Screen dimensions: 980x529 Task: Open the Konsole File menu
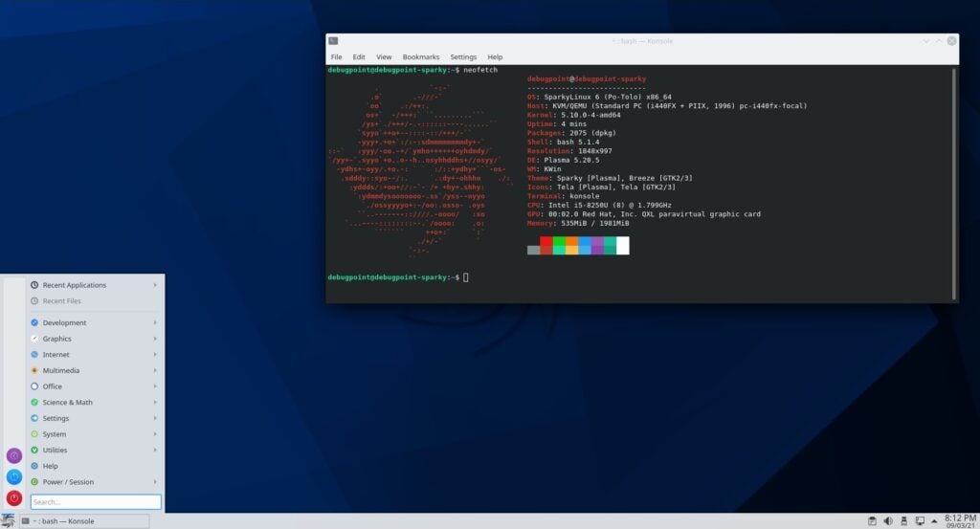coord(336,56)
